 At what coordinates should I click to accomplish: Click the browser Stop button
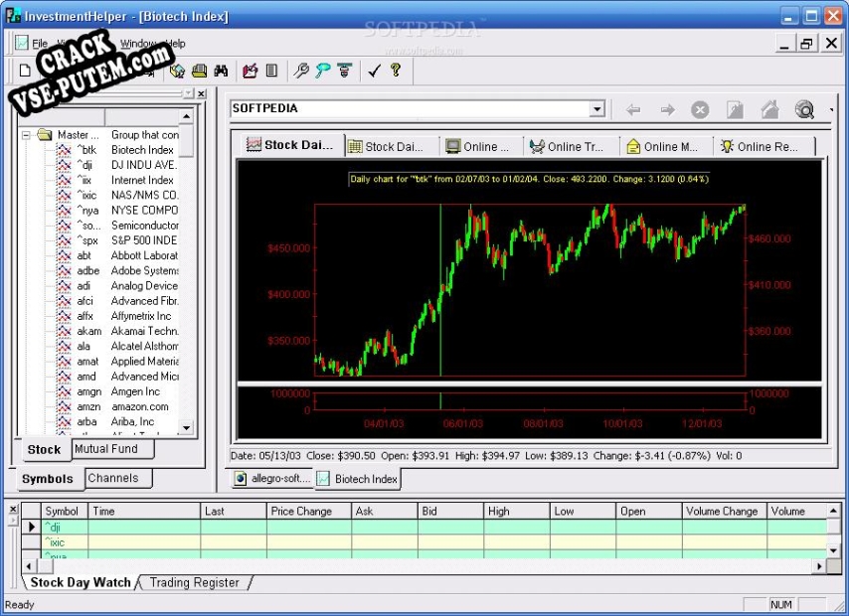pyautogui.click(x=700, y=110)
